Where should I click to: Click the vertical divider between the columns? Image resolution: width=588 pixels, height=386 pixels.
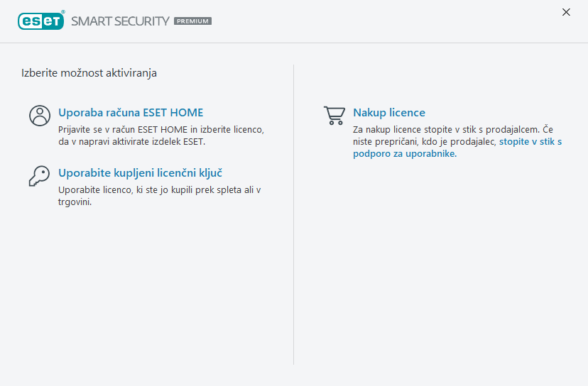pos(294,213)
